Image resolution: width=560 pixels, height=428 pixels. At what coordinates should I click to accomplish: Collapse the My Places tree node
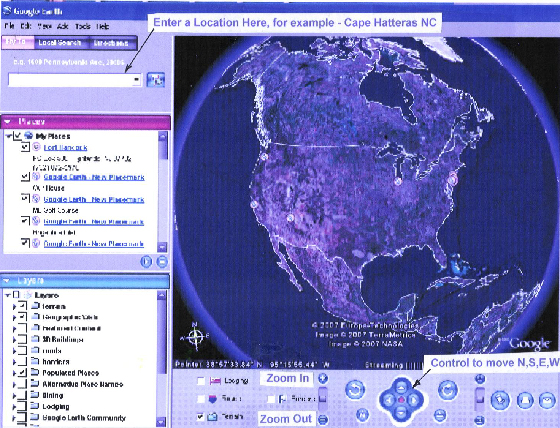(x=9, y=136)
